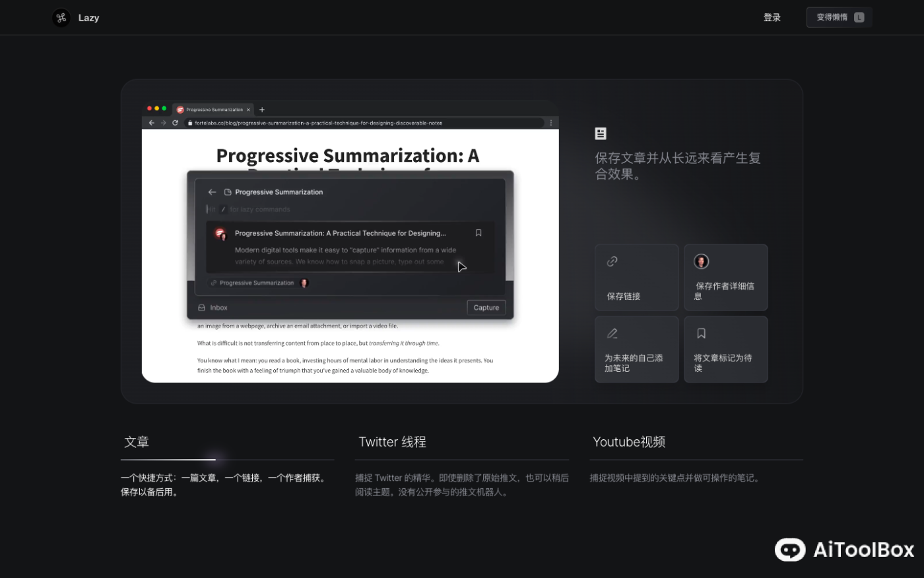The height and width of the screenshot is (578, 924).
Task: Click the AiToolBox chat bubble logo
Action: point(790,550)
